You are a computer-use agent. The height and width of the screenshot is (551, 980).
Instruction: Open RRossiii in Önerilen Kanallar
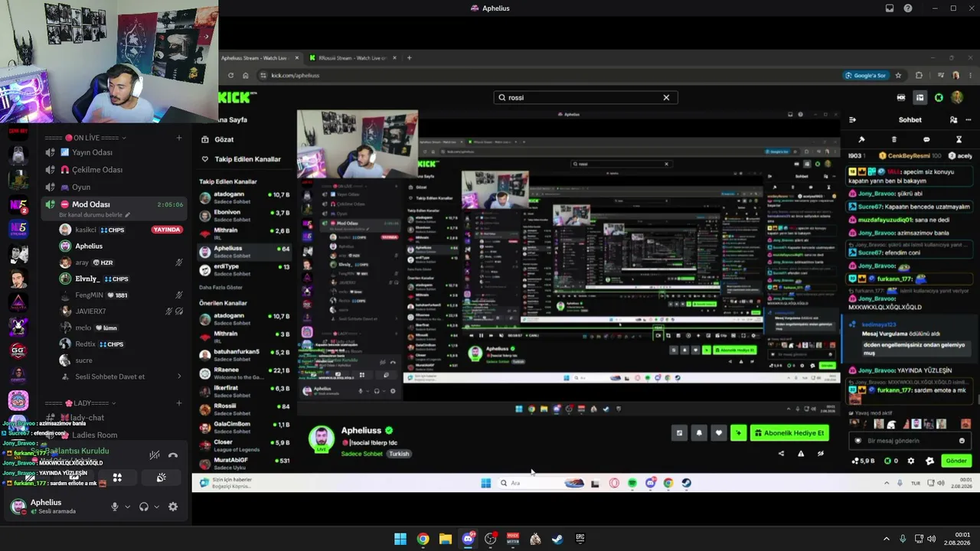point(245,409)
